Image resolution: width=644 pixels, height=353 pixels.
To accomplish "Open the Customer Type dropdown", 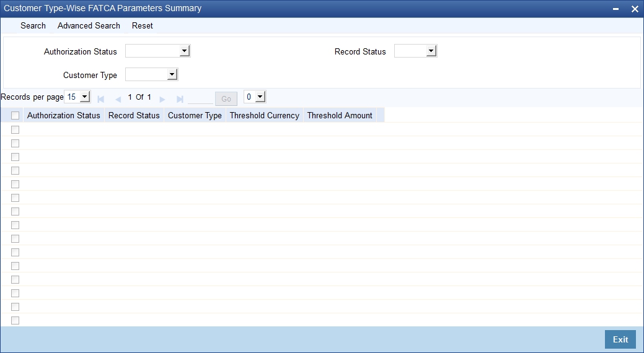I will 152,74.
